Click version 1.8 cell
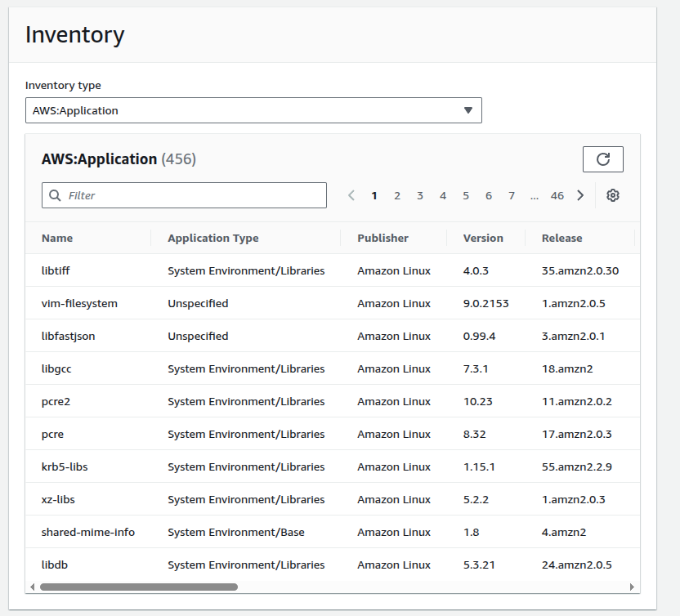The image size is (680, 616). tap(471, 532)
